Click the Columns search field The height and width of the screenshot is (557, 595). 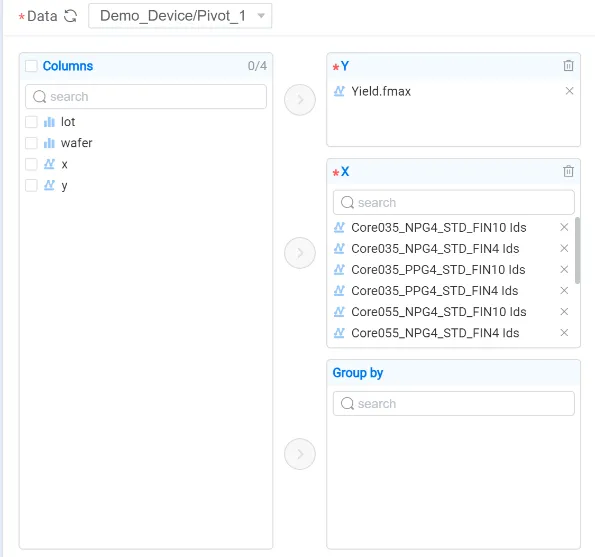[146, 96]
